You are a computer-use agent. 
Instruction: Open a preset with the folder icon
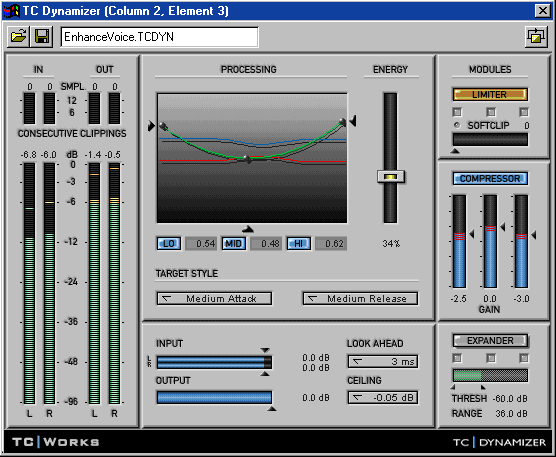click(x=18, y=37)
